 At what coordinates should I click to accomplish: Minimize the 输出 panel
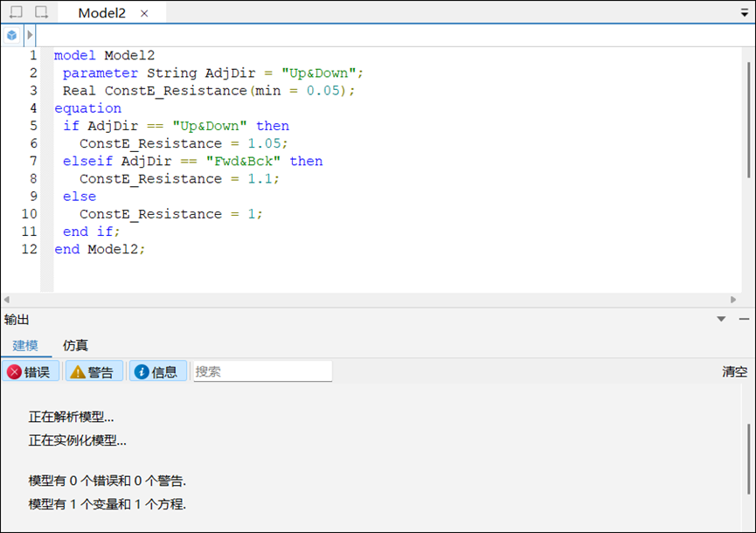744,319
